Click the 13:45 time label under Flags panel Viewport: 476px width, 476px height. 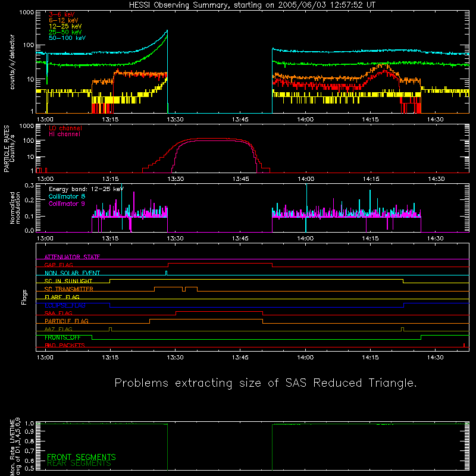tap(240, 358)
